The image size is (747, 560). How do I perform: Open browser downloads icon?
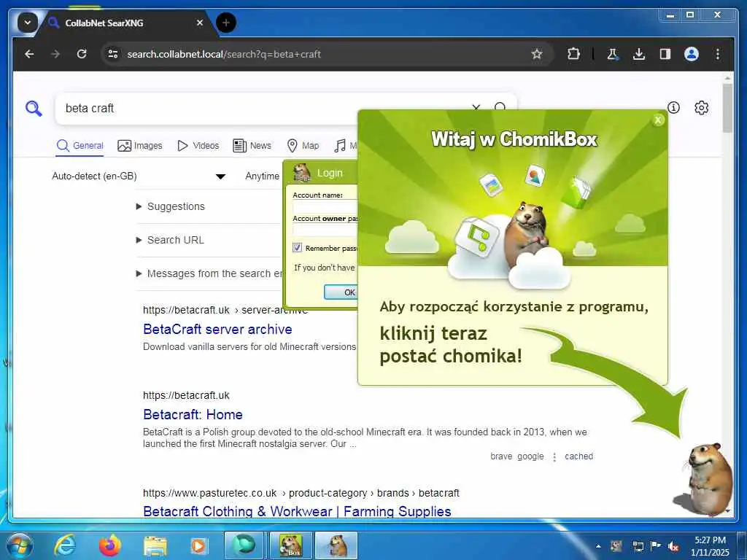[x=639, y=54]
